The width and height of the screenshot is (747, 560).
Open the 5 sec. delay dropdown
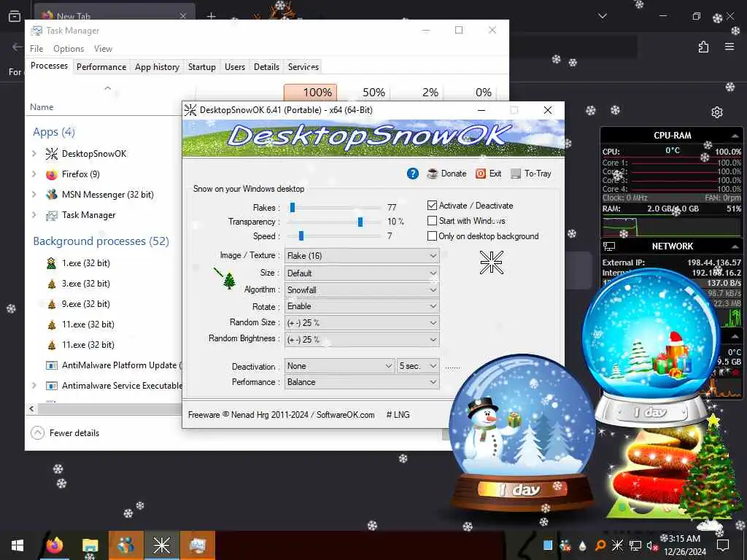[418, 366]
